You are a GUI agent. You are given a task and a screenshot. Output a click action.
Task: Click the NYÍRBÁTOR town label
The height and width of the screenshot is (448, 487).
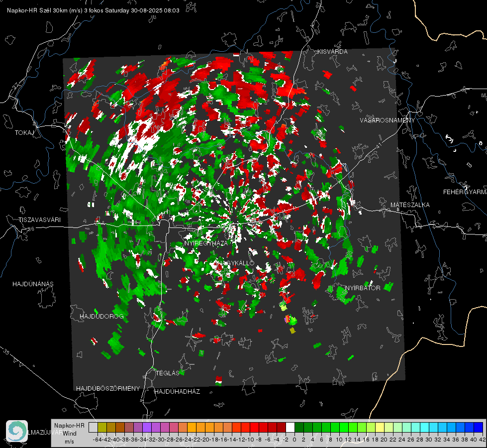tap(363, 288)
